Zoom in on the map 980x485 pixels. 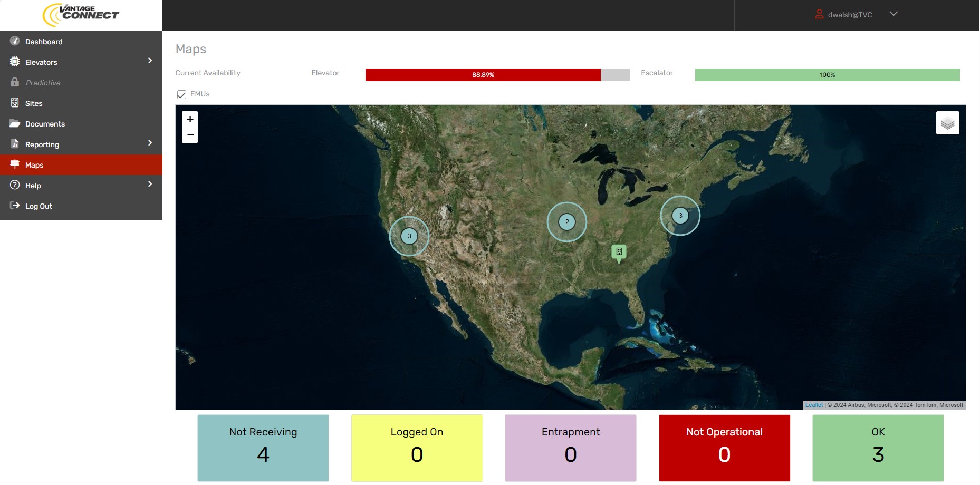pos(190,119)
